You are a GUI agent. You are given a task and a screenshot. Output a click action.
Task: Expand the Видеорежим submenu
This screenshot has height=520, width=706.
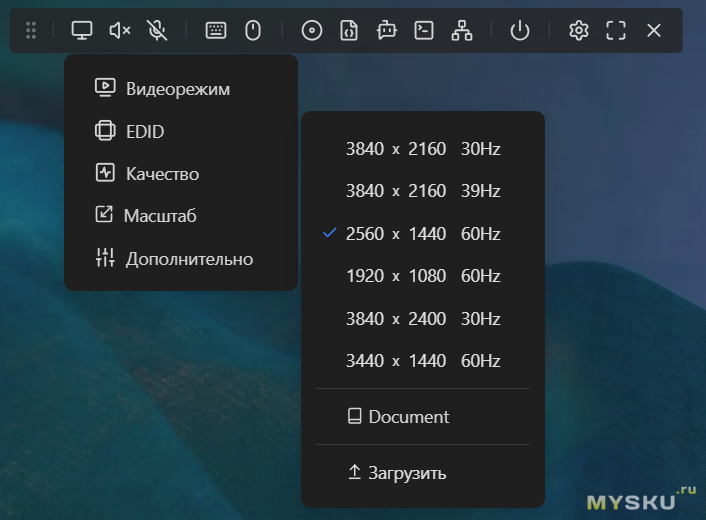(x=178, y=89)
